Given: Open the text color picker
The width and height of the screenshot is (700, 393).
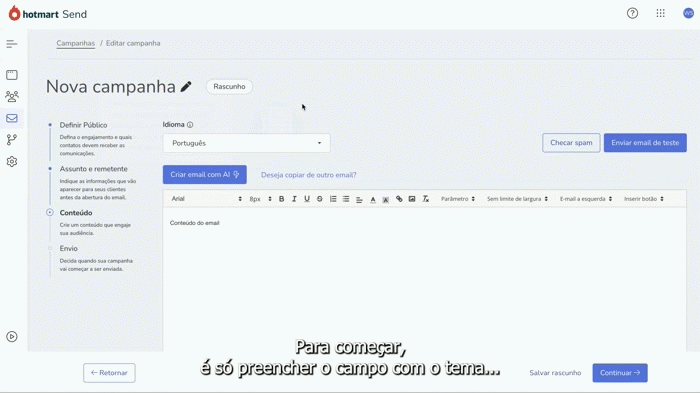Looking at the screenshot, I should tap(373, 199).
